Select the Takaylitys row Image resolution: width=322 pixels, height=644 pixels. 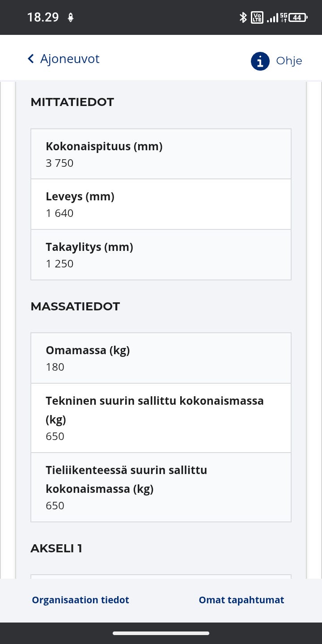tap(161, 254)
